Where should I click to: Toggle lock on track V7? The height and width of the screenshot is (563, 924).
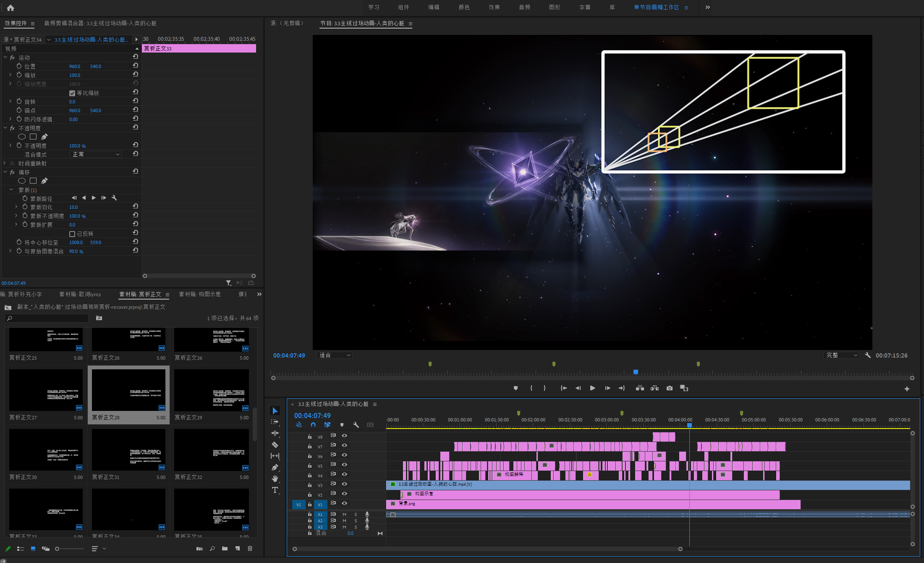pos(310,446)
